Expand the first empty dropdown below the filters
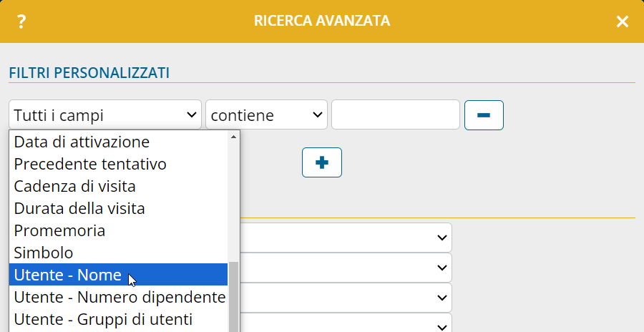 [x=346, y=238]
